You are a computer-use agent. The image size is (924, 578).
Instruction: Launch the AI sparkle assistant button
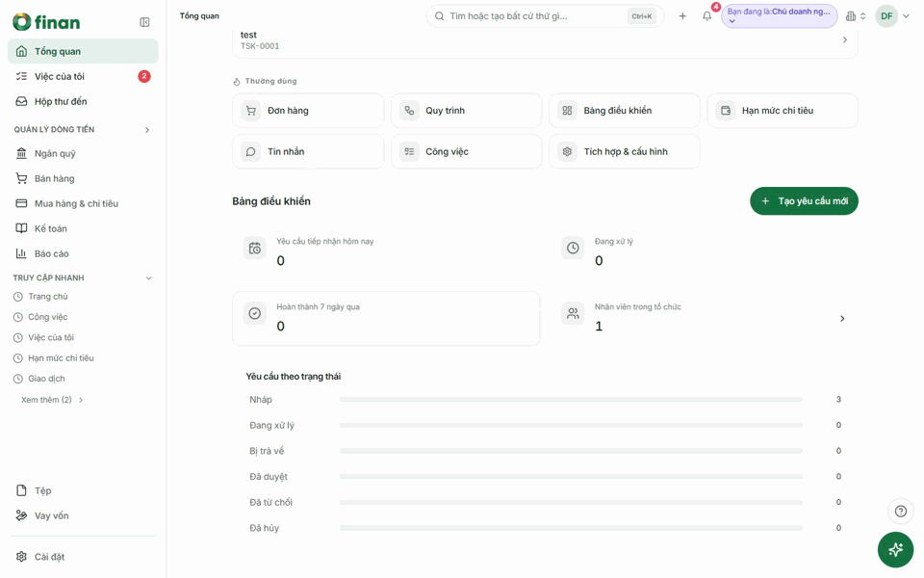point(895,550)
